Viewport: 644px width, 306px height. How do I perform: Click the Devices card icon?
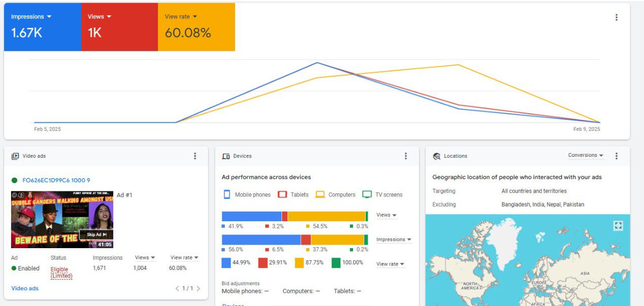click(x=226, y=156)
